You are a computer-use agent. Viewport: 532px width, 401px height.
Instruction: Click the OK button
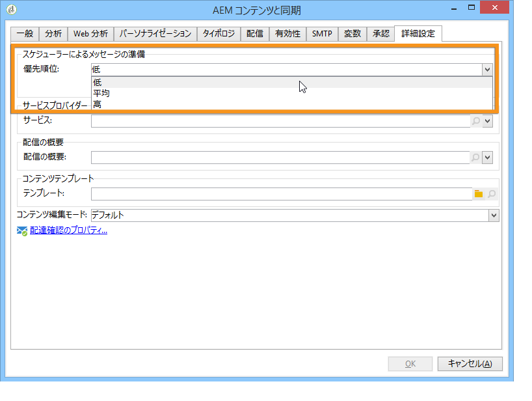[x=410, y=364]
